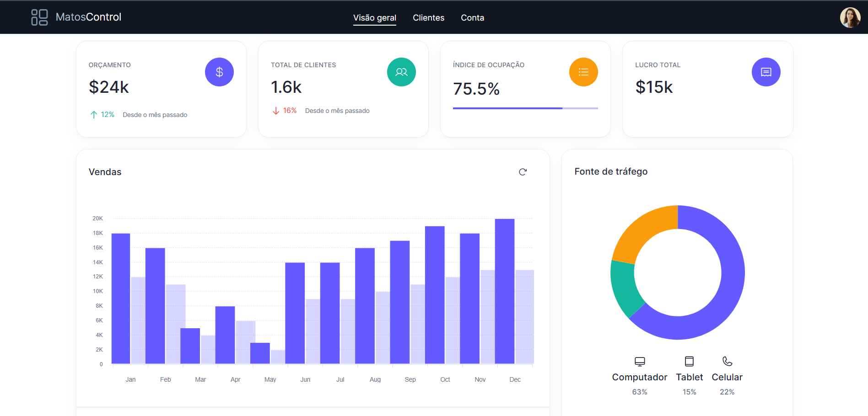Click the 12% budget increase indicator
Screen dimensions: 868x416
coord(102,115)
